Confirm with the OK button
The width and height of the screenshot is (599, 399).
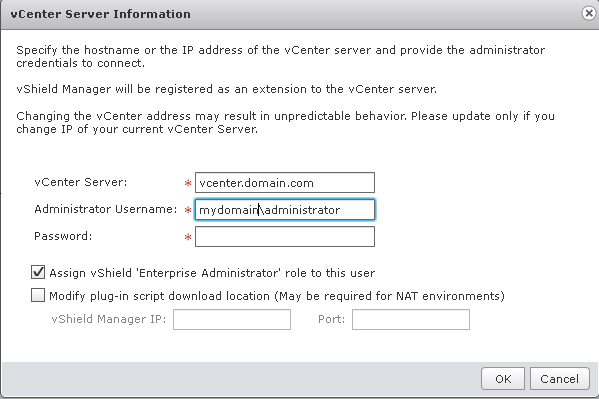pos(503,379)
